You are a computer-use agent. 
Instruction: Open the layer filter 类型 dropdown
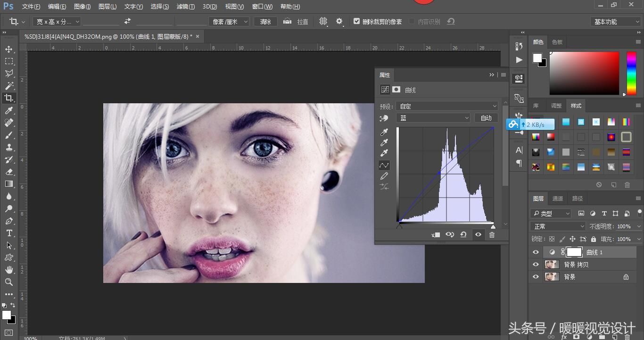point(551,213)
